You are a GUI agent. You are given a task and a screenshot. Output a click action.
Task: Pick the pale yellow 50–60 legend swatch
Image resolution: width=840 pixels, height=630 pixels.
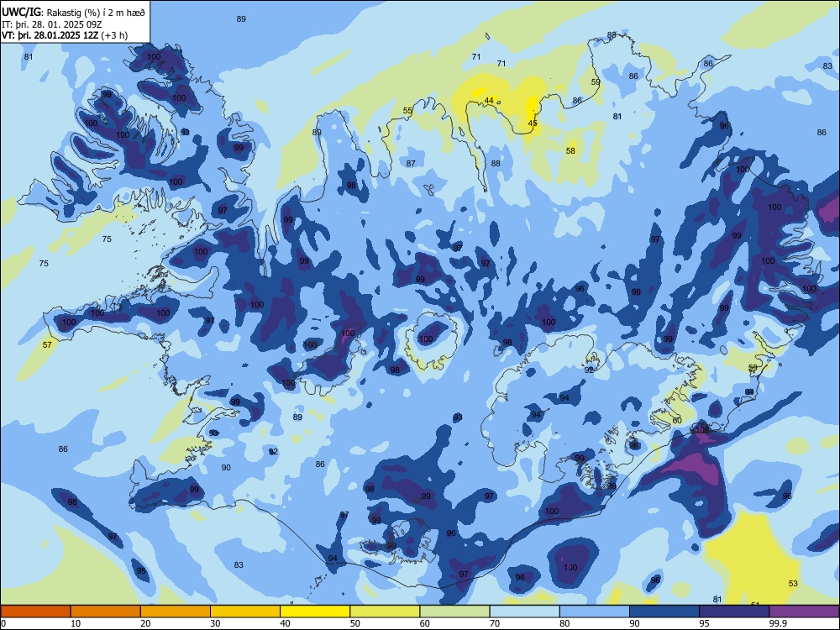[385, 612]
